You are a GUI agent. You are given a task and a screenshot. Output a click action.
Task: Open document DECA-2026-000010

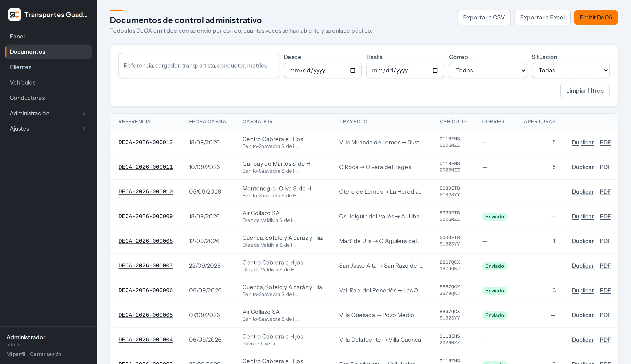145,192
